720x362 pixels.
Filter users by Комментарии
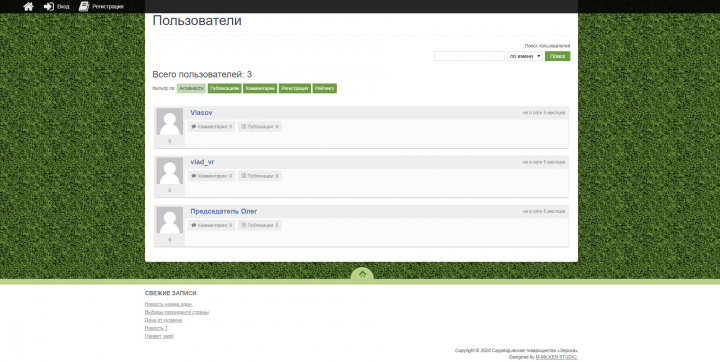(260, 88)
